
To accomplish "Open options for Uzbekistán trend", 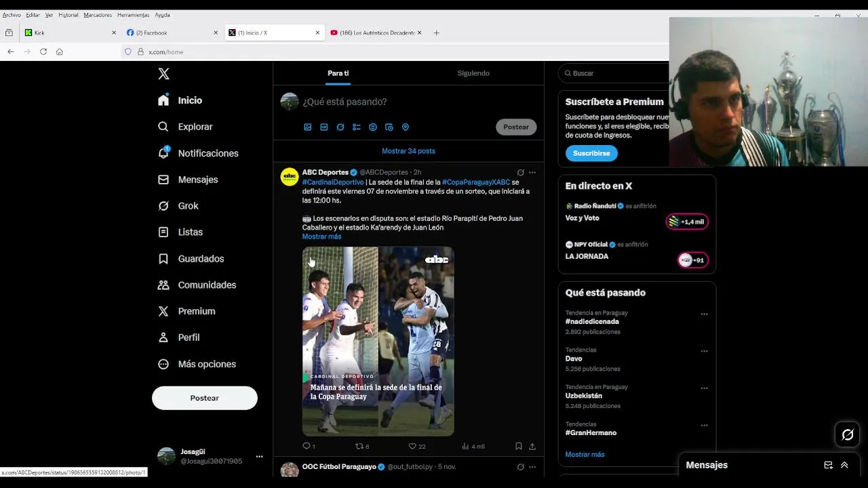I will tap(704, 388).
